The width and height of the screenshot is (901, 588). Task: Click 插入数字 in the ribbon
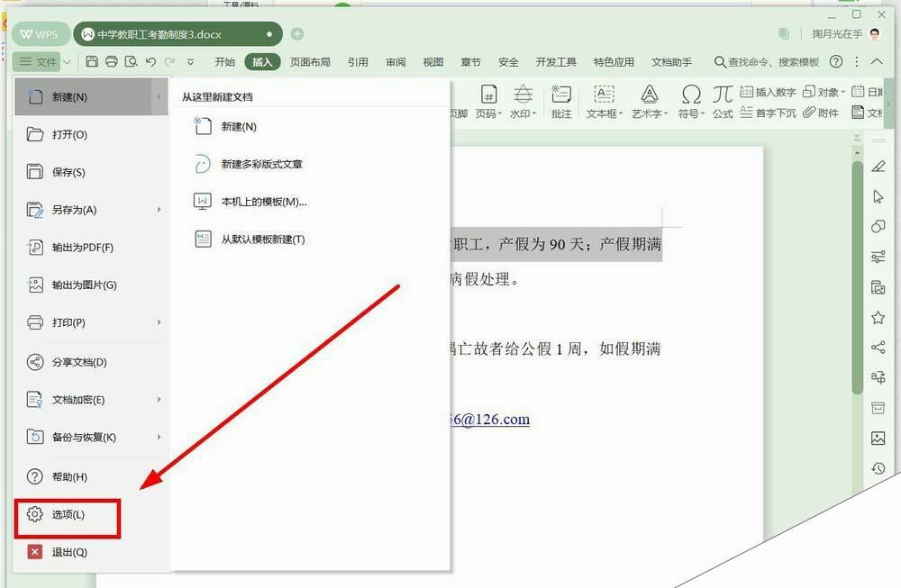tap(768, 92)
